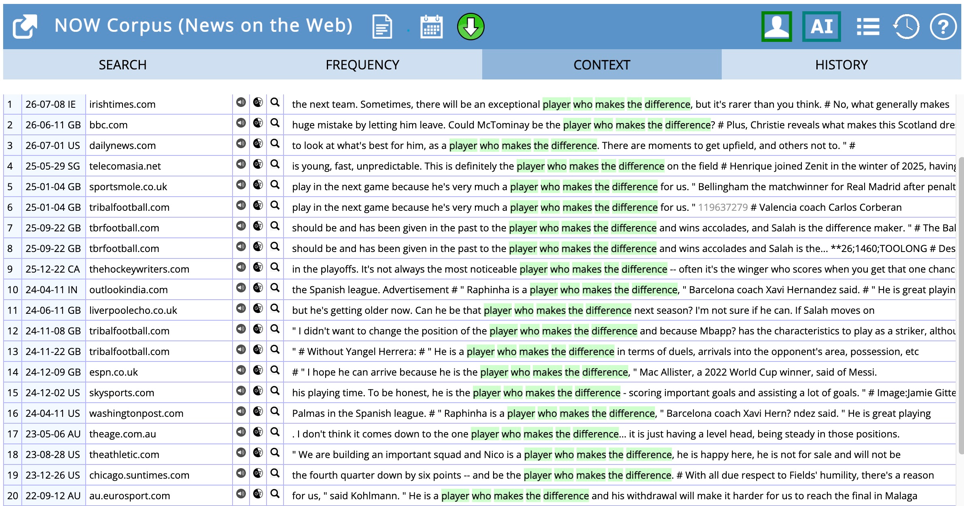Open the clock history icon

tap(906, 26)
